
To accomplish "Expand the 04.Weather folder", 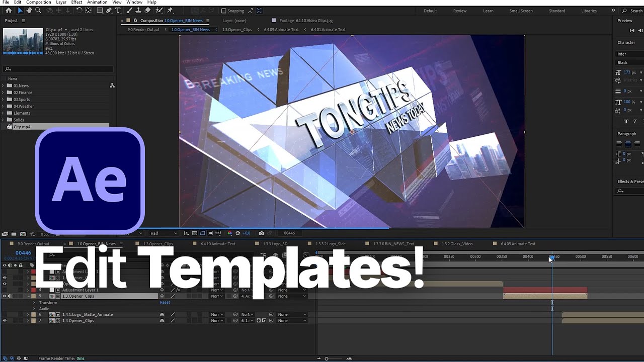I will (x=3, y=107).
